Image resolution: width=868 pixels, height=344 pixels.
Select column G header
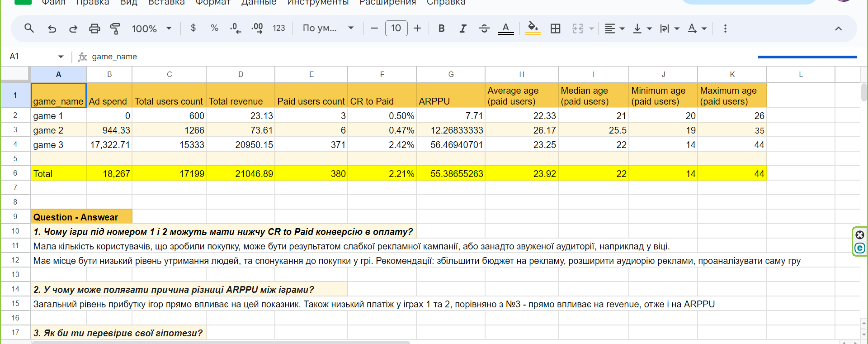pyautogui.click(x=451, y=74)
